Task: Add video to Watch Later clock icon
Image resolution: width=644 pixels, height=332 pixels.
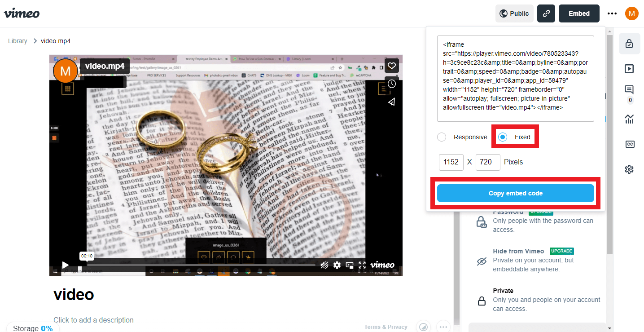Action: pos(392,84)
